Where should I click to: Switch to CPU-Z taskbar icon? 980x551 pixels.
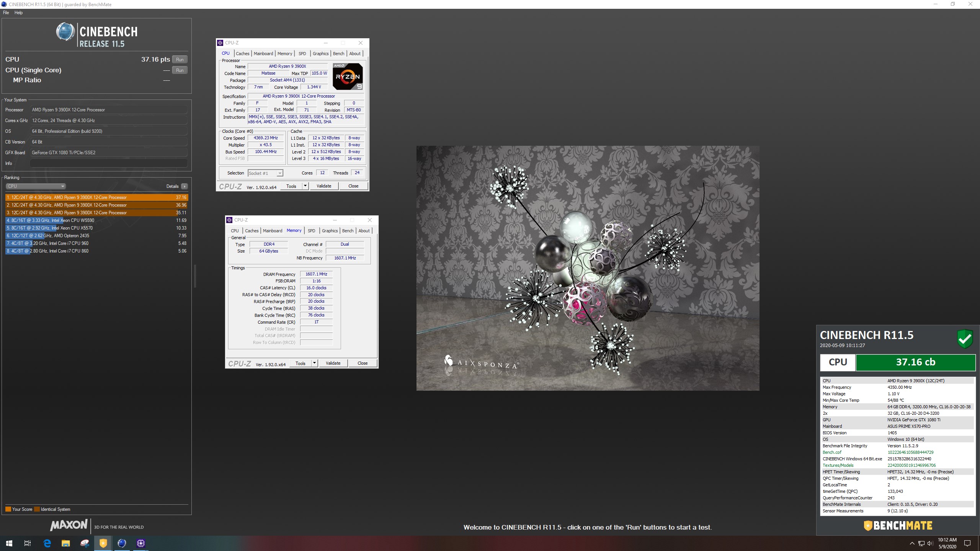point(140,543)
